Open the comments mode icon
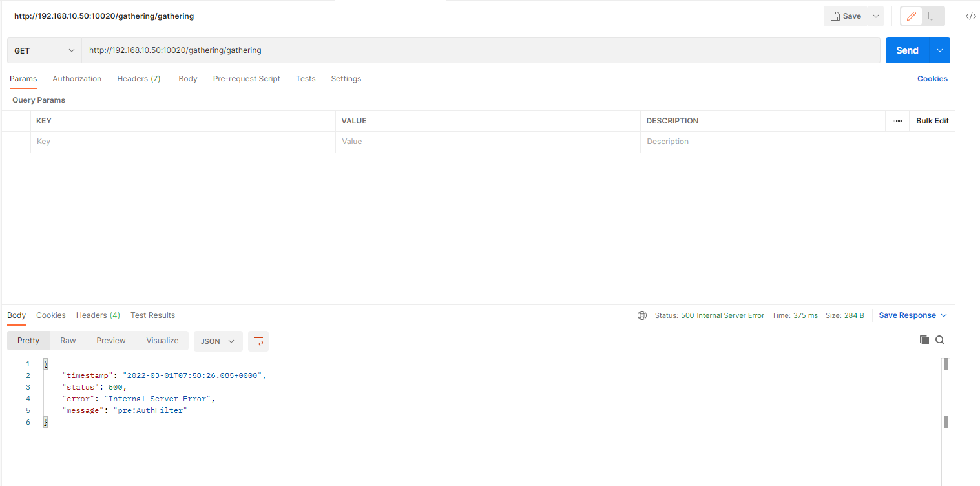Viewport: 980px width, 486px height. click(x=933, y=16)
